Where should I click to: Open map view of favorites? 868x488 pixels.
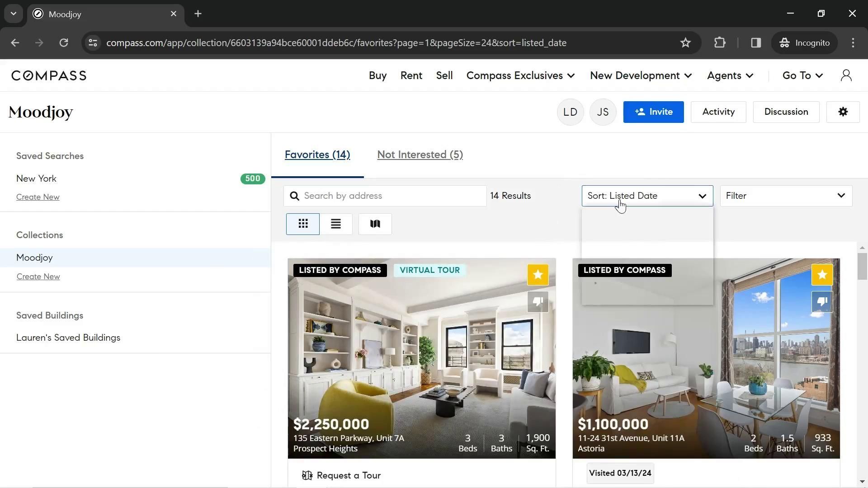coord(375,224)
